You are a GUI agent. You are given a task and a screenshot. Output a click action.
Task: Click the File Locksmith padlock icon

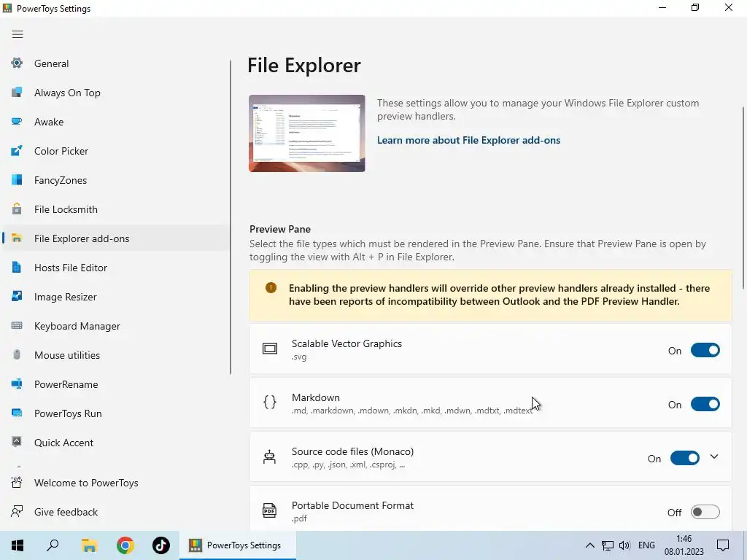click(x=17, y=209)
